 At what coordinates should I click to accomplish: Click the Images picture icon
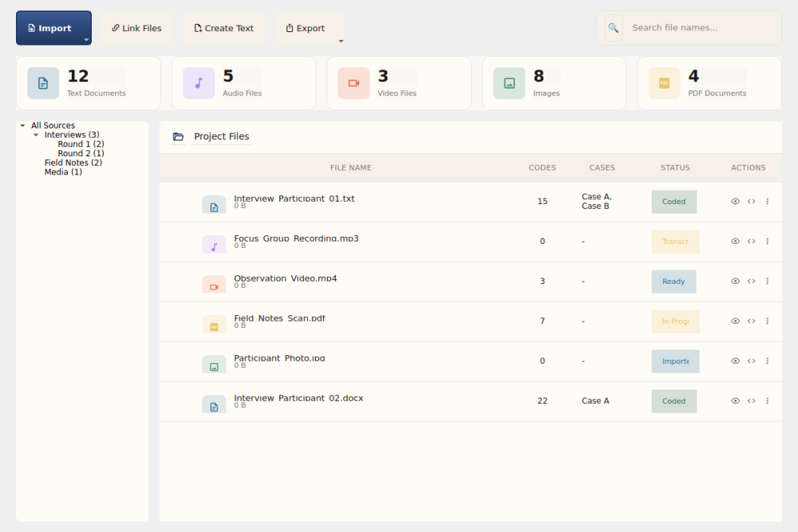point(509,83)
